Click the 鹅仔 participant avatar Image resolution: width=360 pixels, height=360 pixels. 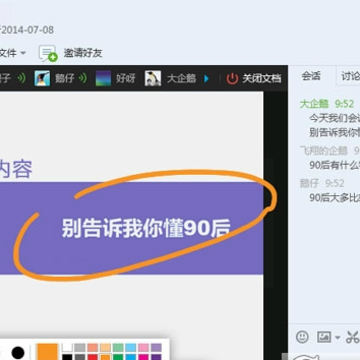click(42, 79)
